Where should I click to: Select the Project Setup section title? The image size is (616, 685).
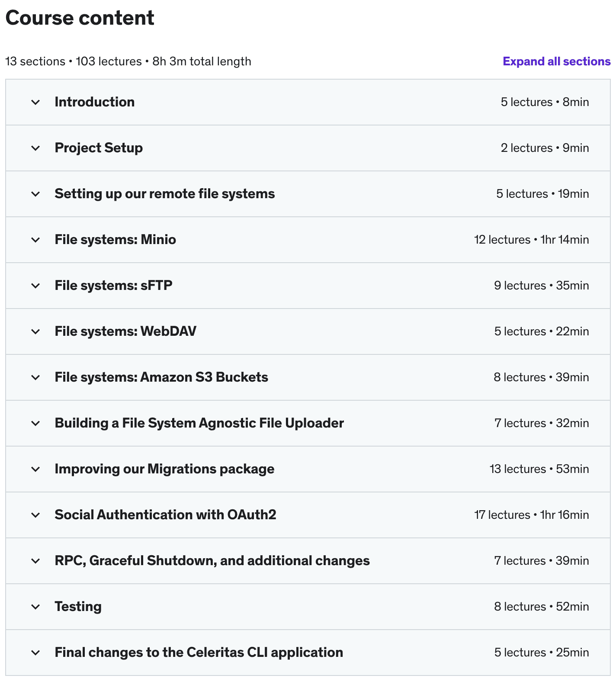(x=99, y=148)
